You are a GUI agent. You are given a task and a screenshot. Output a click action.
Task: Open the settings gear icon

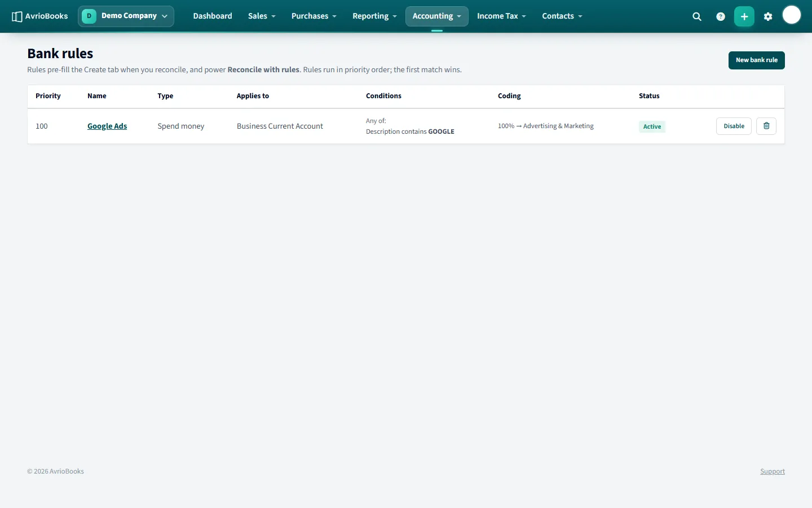pos(768,16)
